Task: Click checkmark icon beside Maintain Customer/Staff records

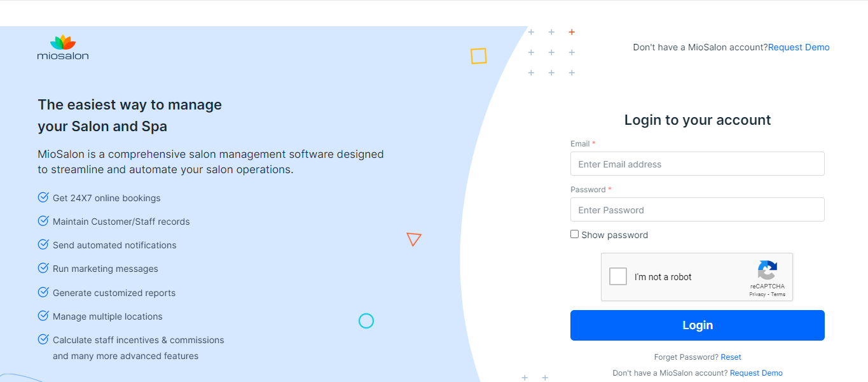Action: click(x=43, y=221)
